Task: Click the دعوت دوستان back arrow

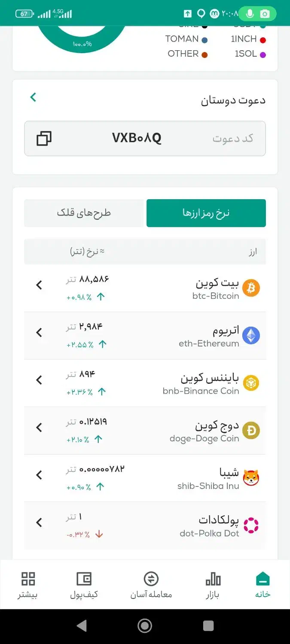Action: pos(33,97)
